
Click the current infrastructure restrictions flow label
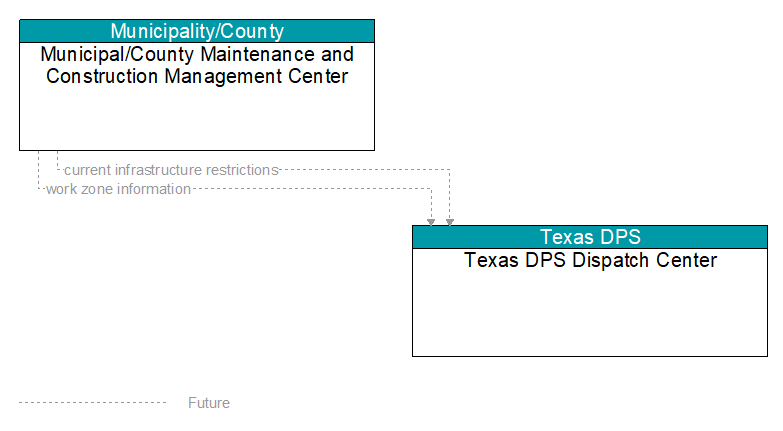(171, 170)
